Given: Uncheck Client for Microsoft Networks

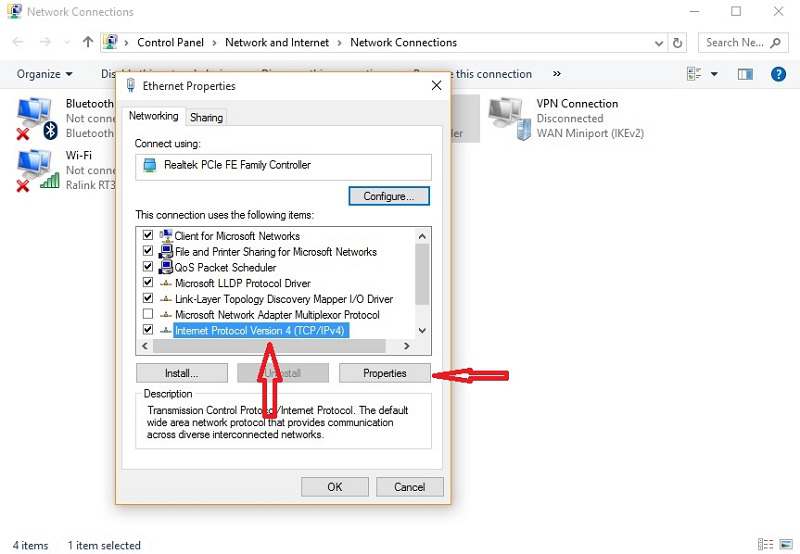Looking at the screenshot, I should 148,236.
